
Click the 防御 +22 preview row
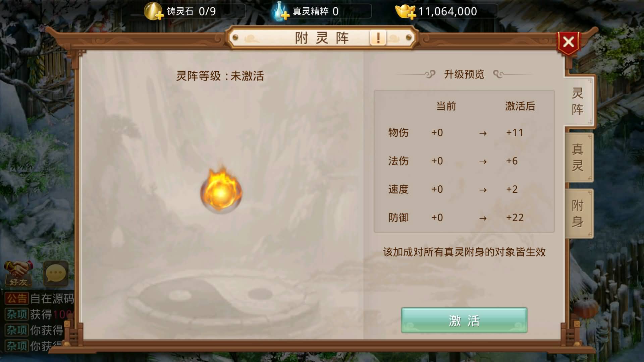click(x=464, y=218)
